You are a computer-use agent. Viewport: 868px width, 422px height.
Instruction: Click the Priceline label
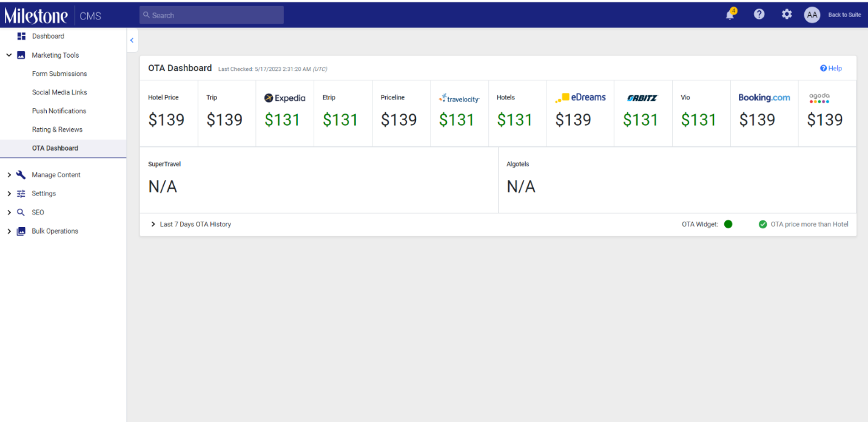392,97
